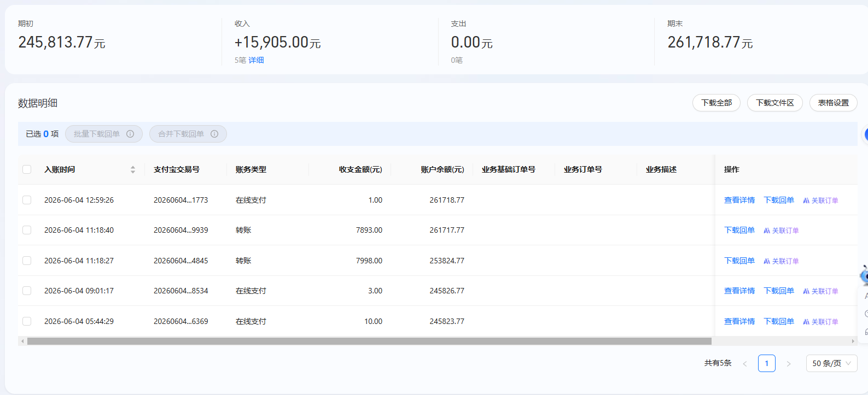
Task: Click the 账户余额(元) column header
Action: click(x=442, y=169)
